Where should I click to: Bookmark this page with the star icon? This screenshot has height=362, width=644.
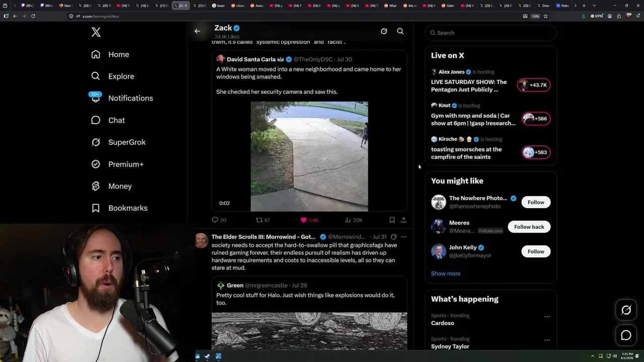[545, 16]
